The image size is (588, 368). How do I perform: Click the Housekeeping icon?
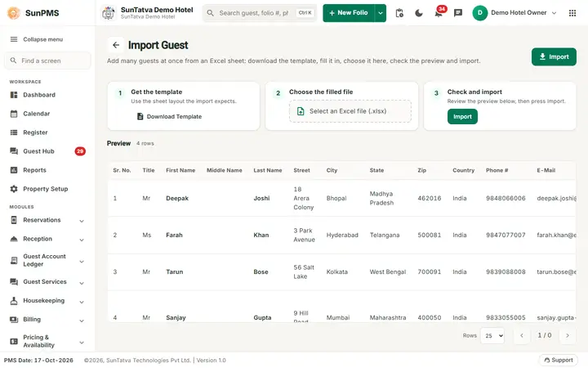pos(14,300)
